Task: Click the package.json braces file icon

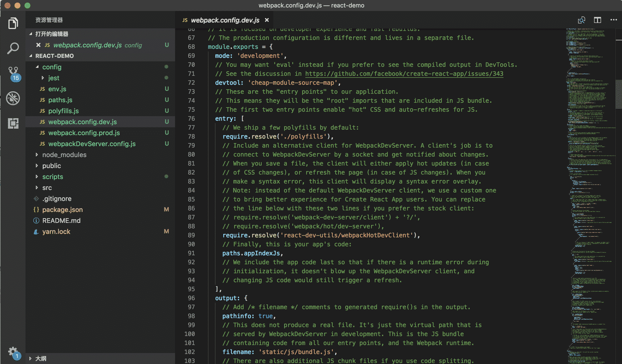Action: click(x=36, y=209)
